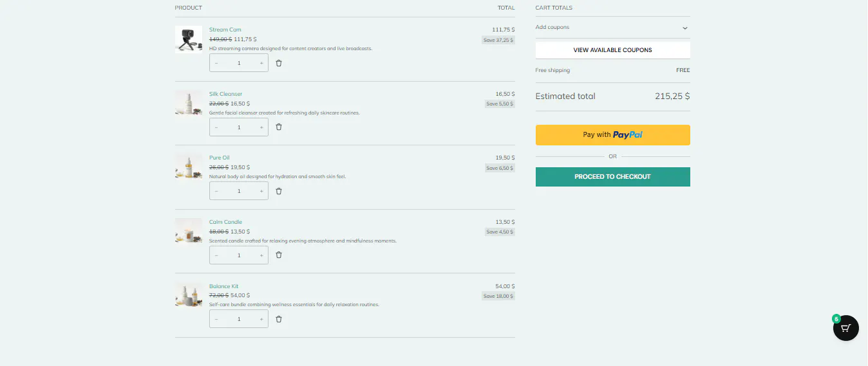Increase Stream Cam quantity with plus

click(261, 63)
